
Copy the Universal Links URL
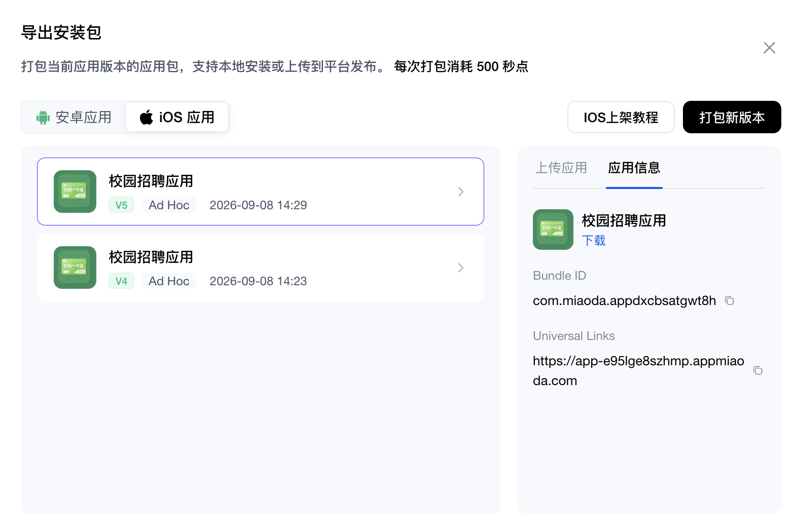point(757,370)
